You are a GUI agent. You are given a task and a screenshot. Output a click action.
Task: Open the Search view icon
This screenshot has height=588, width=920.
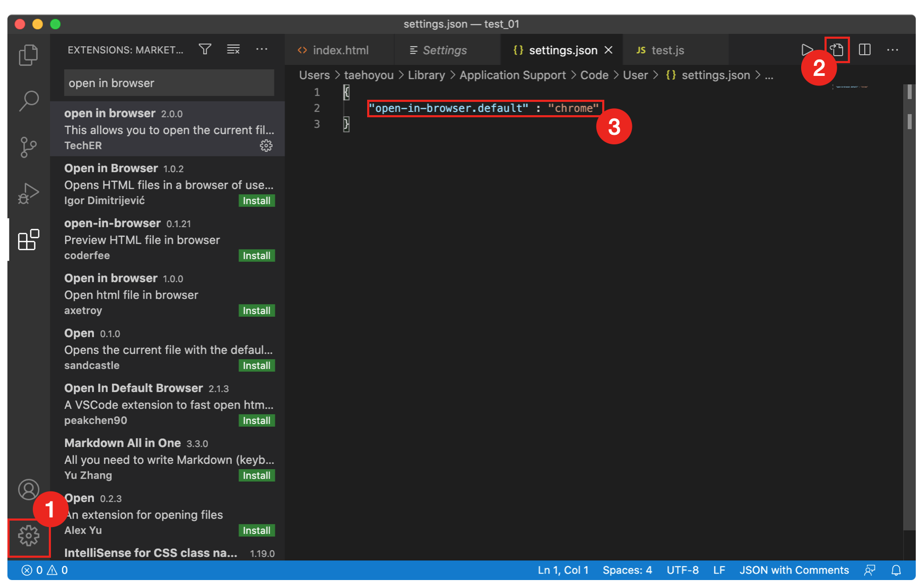point(29,101)
